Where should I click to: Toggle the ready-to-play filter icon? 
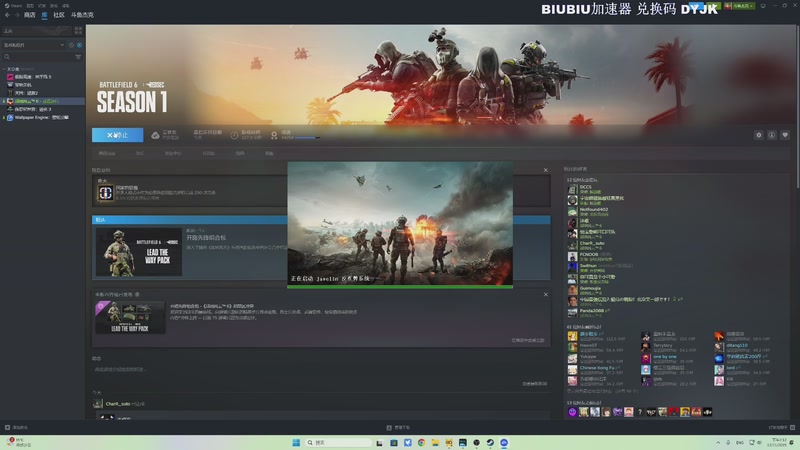point(79,45)
